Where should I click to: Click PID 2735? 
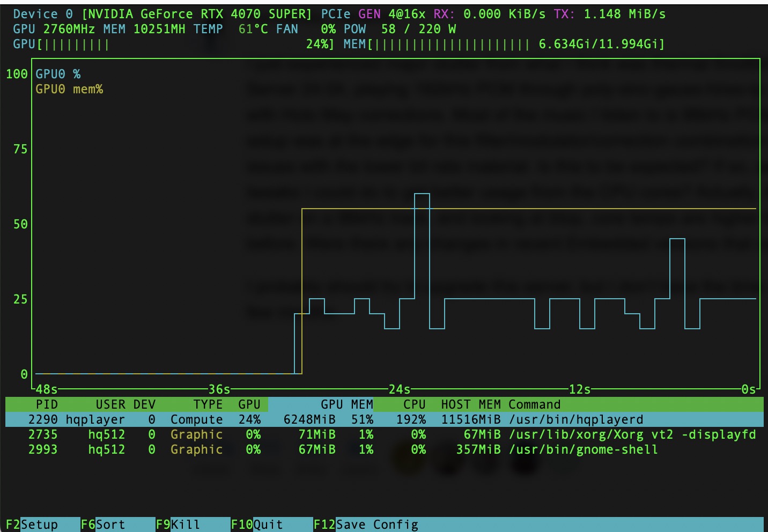point(43,434)
